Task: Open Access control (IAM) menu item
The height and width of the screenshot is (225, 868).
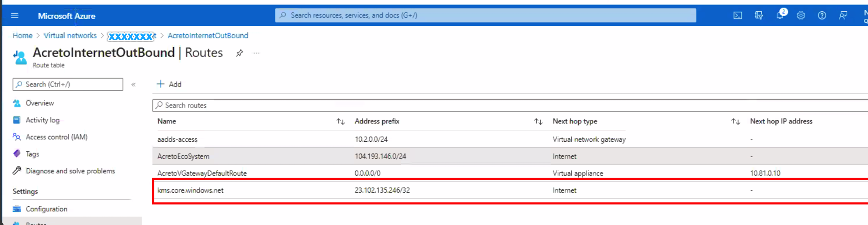Action: 56,137
